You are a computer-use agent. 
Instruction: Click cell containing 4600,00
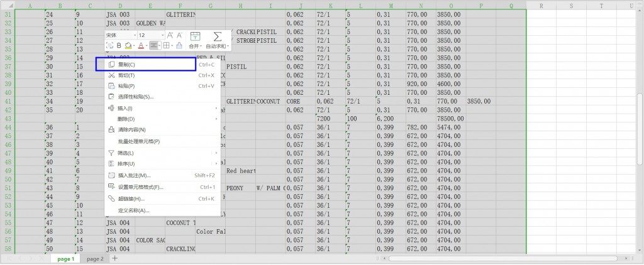pos(451,84)
